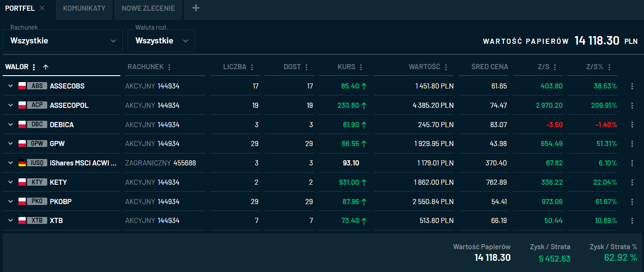Viewport: 644px width, 272px height.
Task: Switch to the KOMUNIKATY tab
Action: pyautogui.click(x=84, y=8)
